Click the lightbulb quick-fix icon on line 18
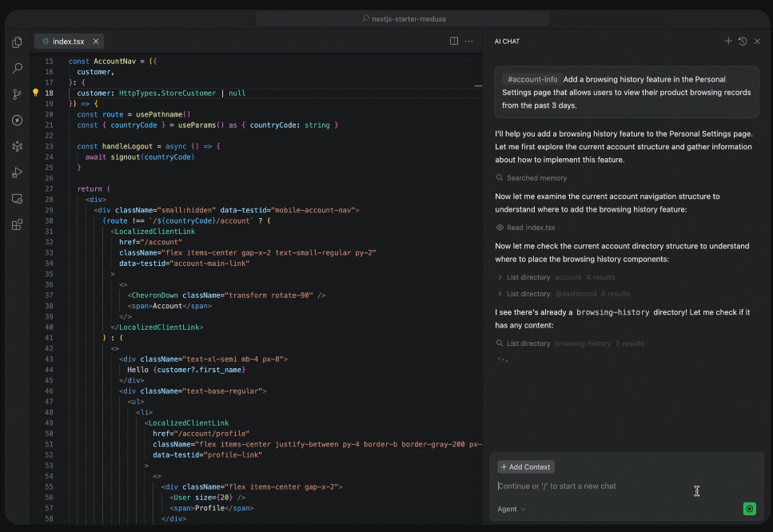This screenshot has width=773, height=532. (35, 93)
